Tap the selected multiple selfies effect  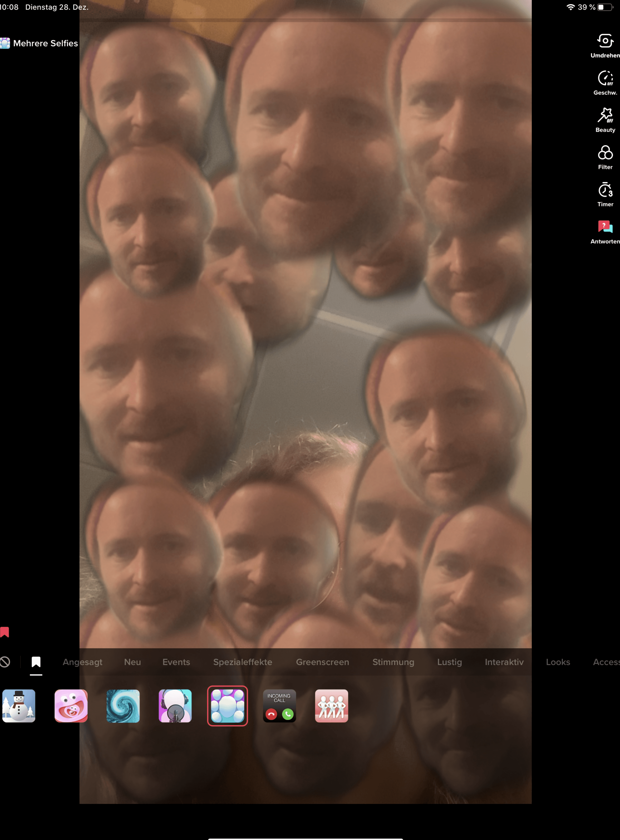227,706
